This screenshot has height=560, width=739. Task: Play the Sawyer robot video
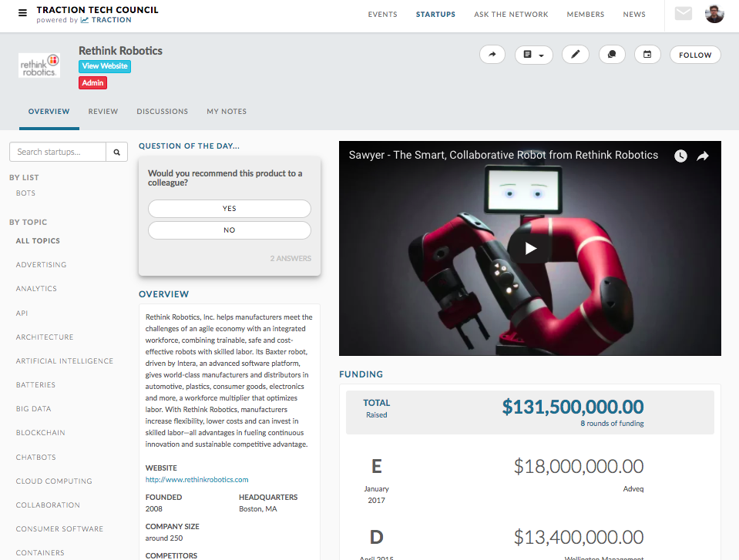(530, 248)
